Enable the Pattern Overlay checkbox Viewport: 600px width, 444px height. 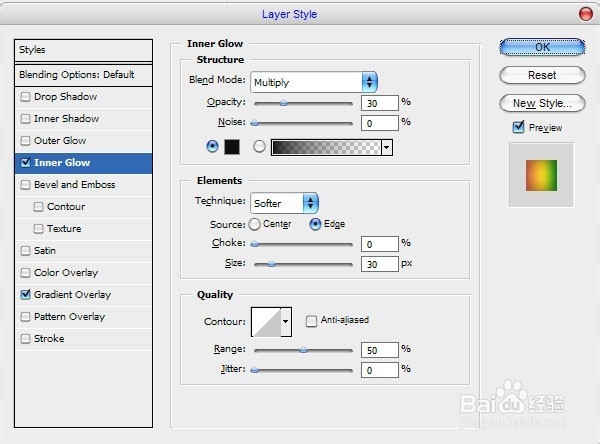[x=25, y=317]
